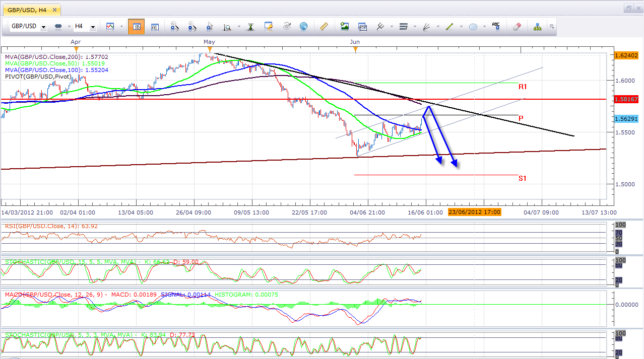Toggle the second data label panel icon
644x359 pixels.
coord(155,27)
